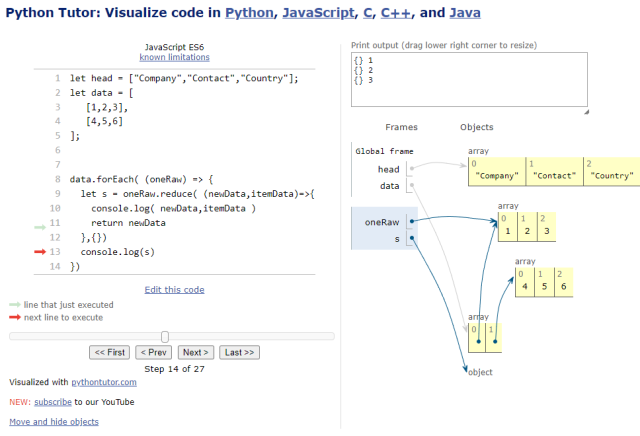
Task: Click the subscribe YouTube link
Action: tap(53, 402)
